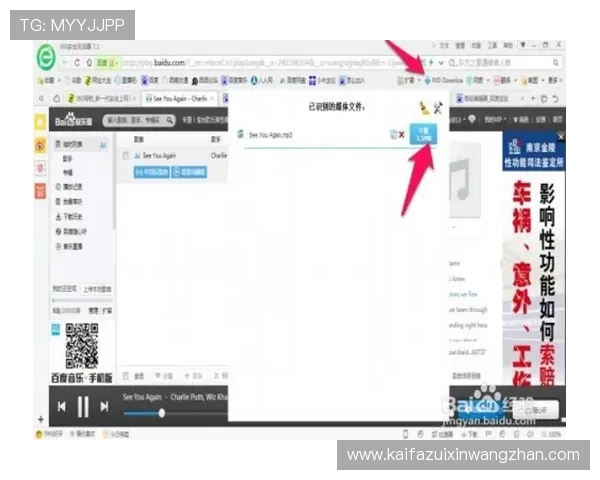Click the browser search box at top right
This screenshot has width=600, height=480.
[x=503, y=62]
